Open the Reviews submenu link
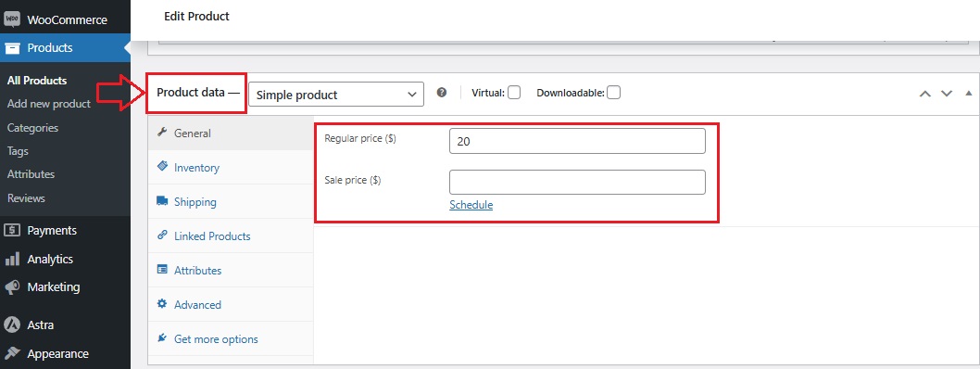Screen dimensions: 980x369 [26, 198]
